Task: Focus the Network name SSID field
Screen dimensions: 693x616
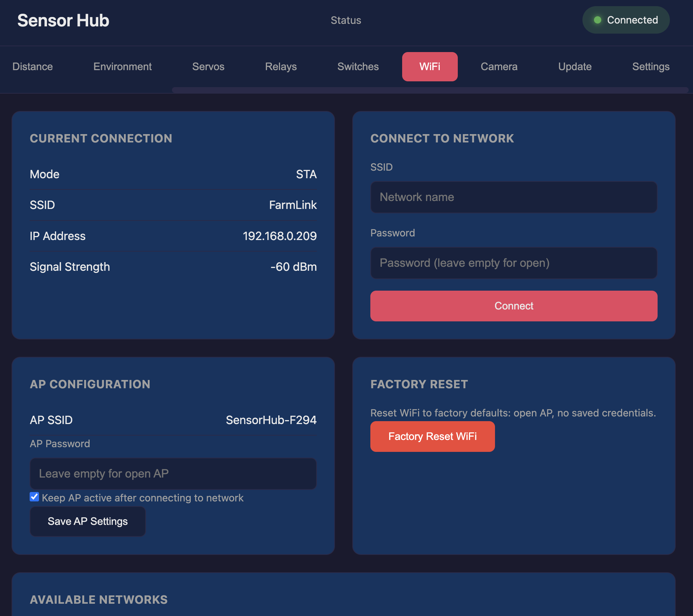Action: click(513, 197)
